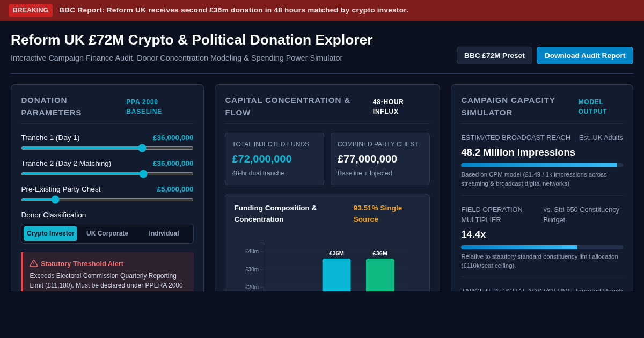644x338 pixels.
Task: Adjust the Pre-Existing Party Chest slider handle
Action: tap(55, 200)
